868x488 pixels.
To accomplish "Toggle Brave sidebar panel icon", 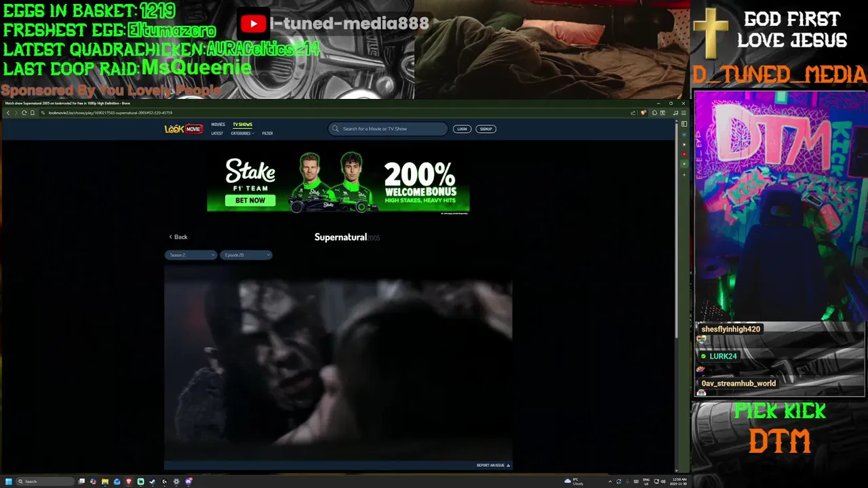I will tap(684, 124).
